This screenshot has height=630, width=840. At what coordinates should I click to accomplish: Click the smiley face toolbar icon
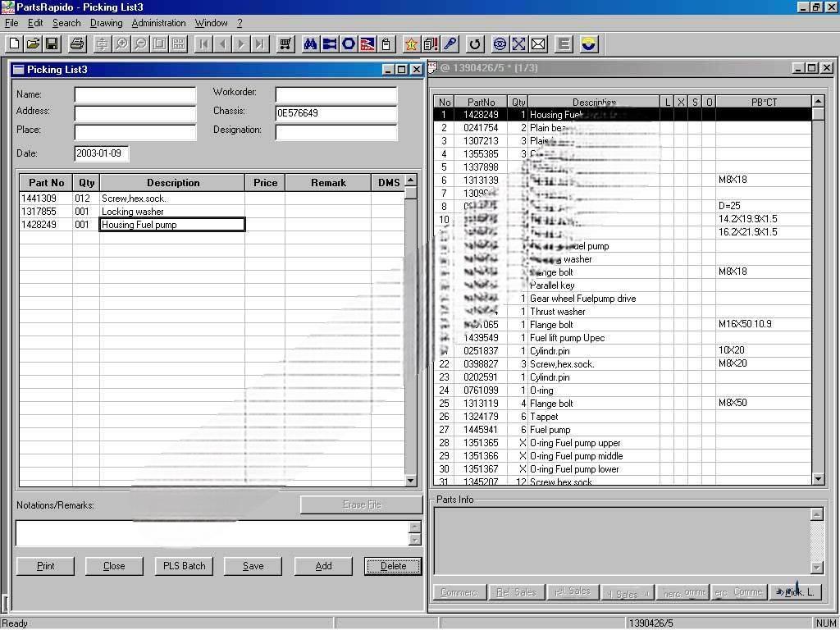[x=589, y=43]
